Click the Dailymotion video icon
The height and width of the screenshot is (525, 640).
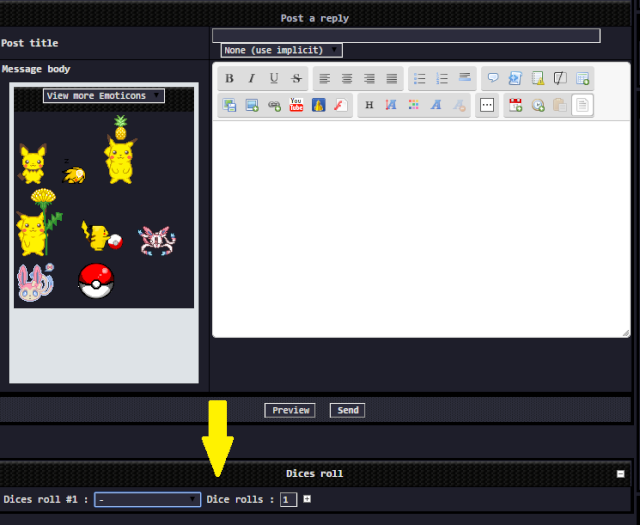[319, 105]
